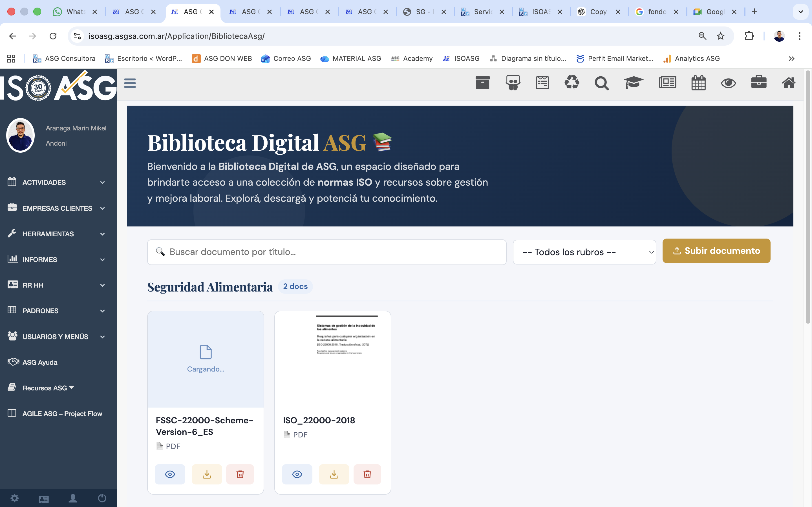Viewport: 812px width, 507px height.
Task: Toggle the sidebar with hamburger menu
Action: tap(130, 83)
